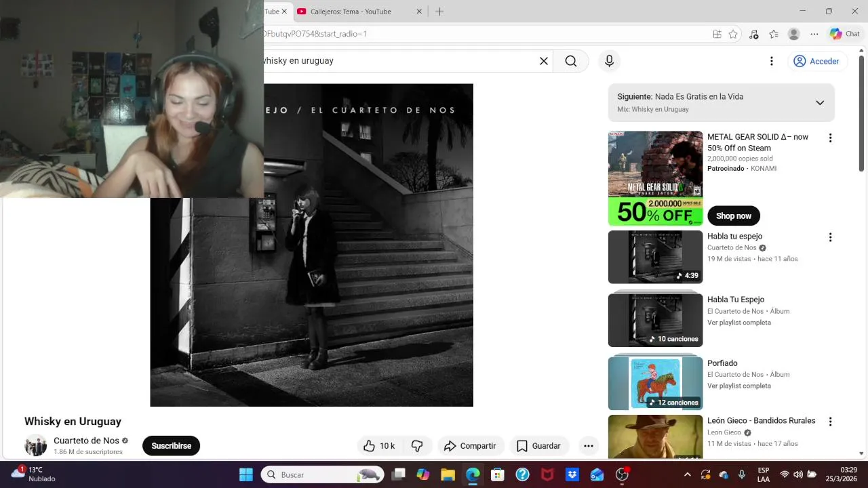Viewport: 868px width, 488px height.
Task: Add this page to favorites star
Action: click(x=733, y=34)
